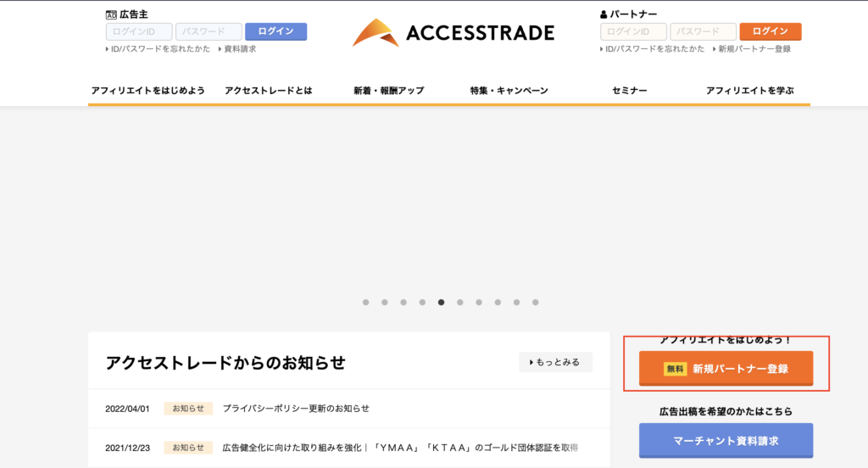Image resolution: width=868 pixels, height=468 pixels.
Task: Click the advertiser login ID field
Action: click(139, 31)
